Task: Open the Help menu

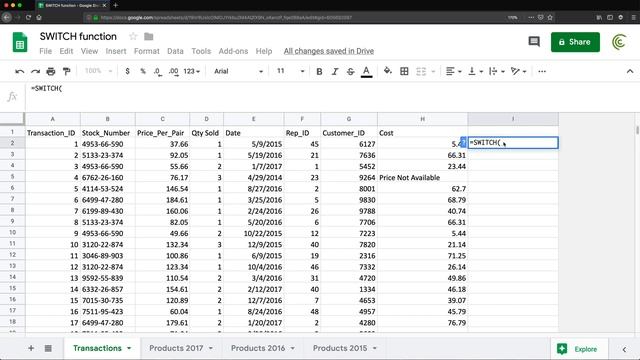Action: coord(264,51)
